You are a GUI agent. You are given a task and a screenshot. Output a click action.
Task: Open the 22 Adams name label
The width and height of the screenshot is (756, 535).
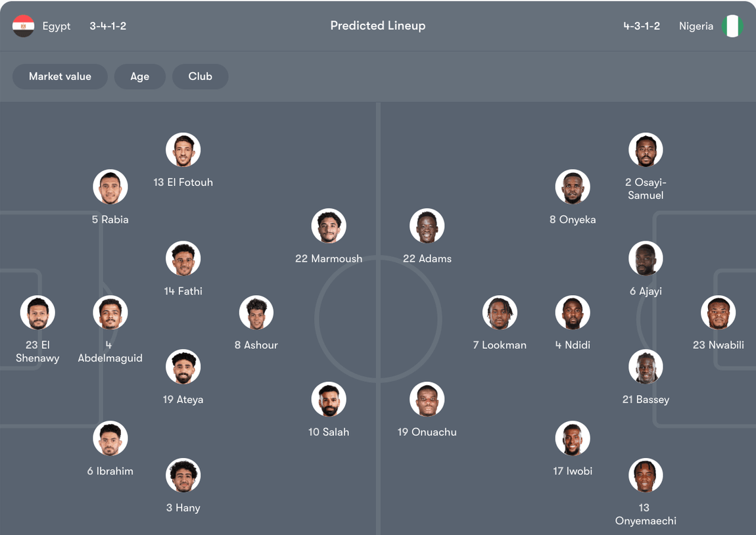tap(427, 259)
